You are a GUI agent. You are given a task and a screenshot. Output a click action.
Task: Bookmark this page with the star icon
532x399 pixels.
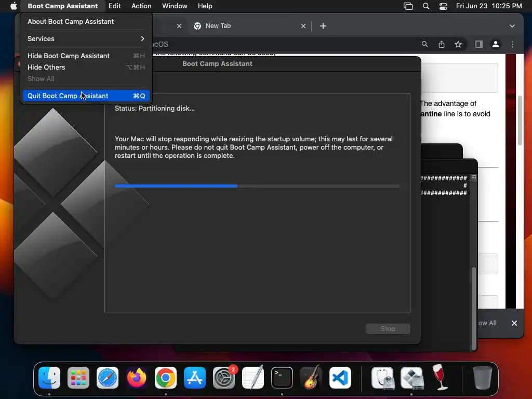458,44
